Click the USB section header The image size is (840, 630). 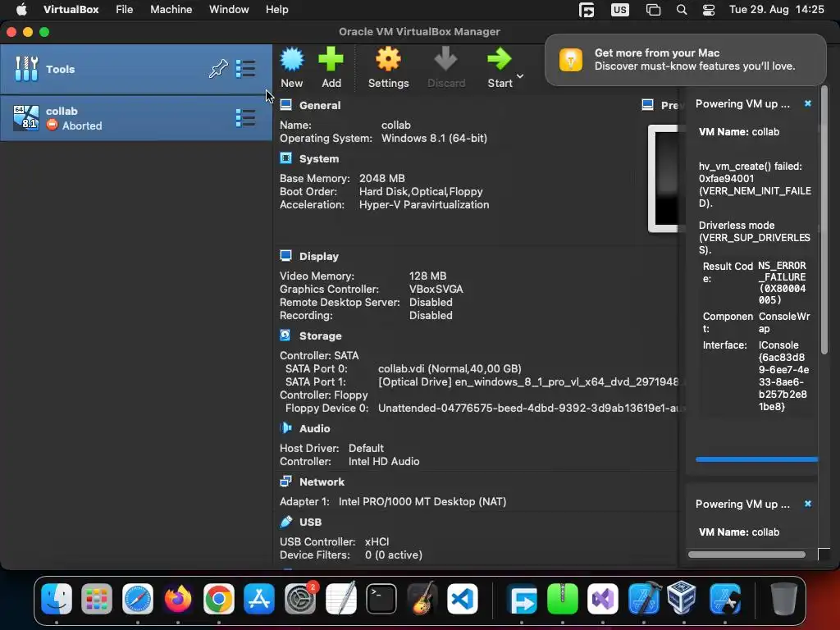(x=310, y=523)
